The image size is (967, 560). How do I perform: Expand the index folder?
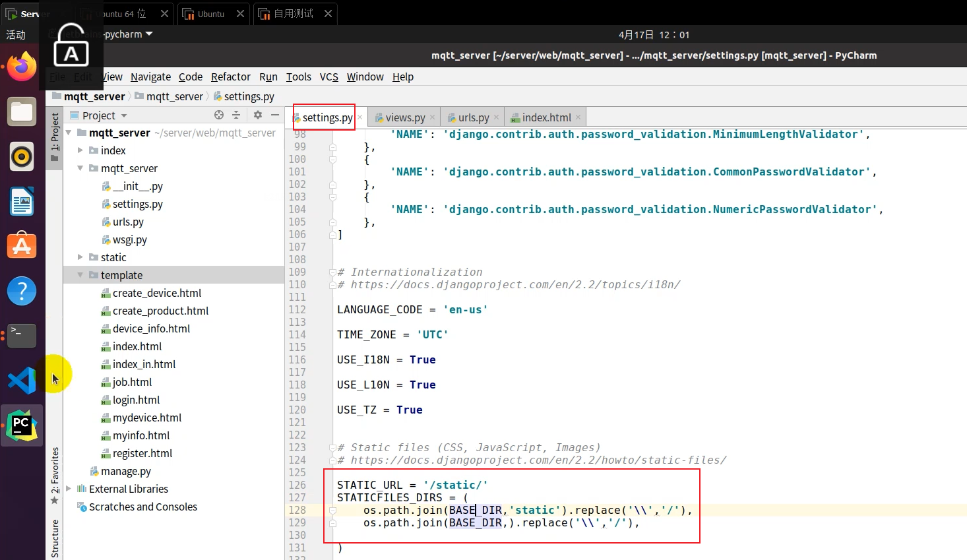(x=80, y=150)
